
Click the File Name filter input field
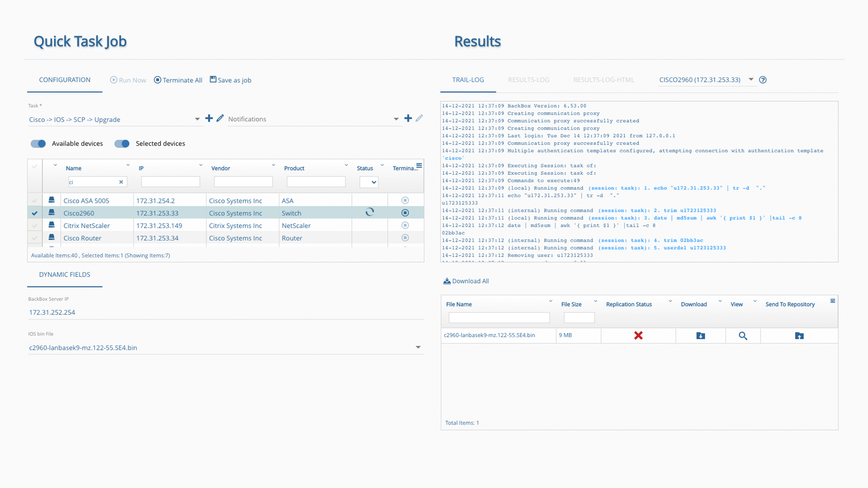(x=499, y=318)
